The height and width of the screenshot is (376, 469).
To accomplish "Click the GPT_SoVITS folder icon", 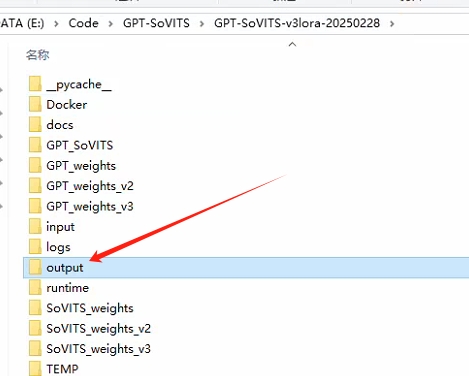I will [35, 145].
